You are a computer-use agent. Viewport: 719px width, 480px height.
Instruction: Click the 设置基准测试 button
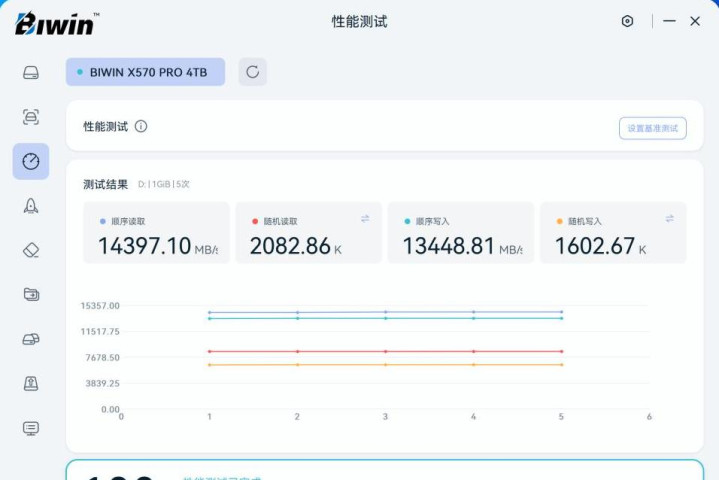tap(652, 128)
